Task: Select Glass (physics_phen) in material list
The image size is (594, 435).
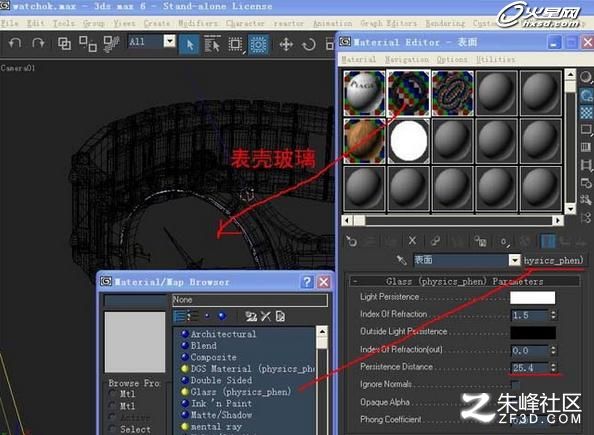Action: [241, 392]
